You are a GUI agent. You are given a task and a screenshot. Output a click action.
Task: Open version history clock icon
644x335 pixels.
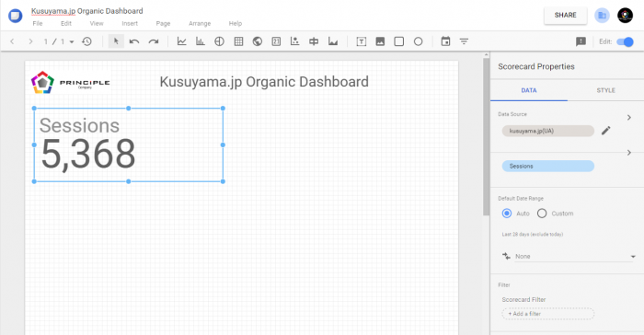click(86, 41)
